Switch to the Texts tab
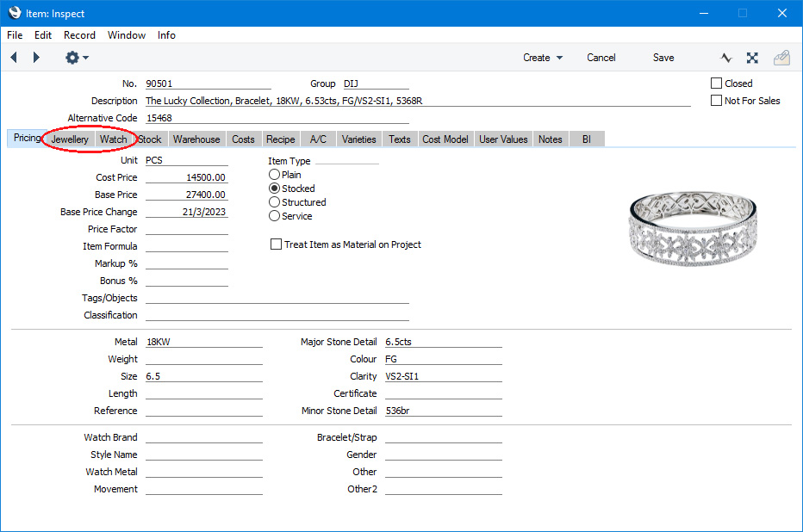 [x=400, y=139]
